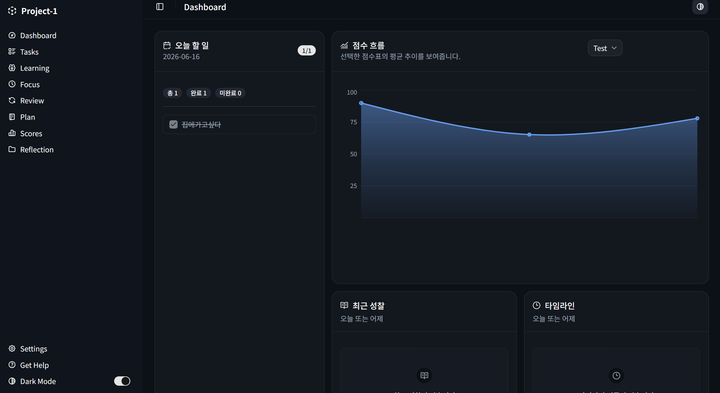Click the first data point on score chart
Viewport: 720px width, 393px height.
[x=361, y=103]
